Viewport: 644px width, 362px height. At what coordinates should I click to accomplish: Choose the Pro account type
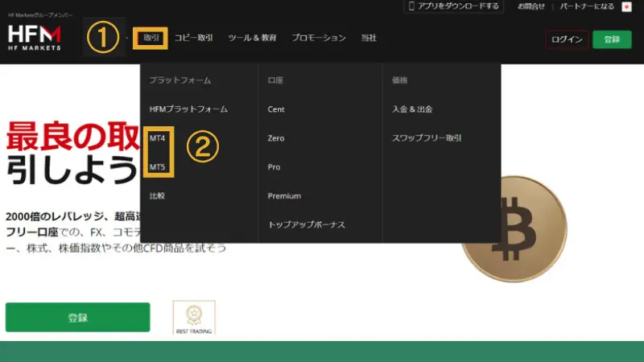[274, 167]
